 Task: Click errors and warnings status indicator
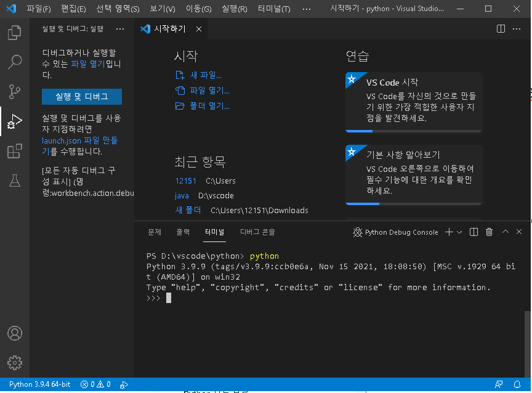click(95, 384)
